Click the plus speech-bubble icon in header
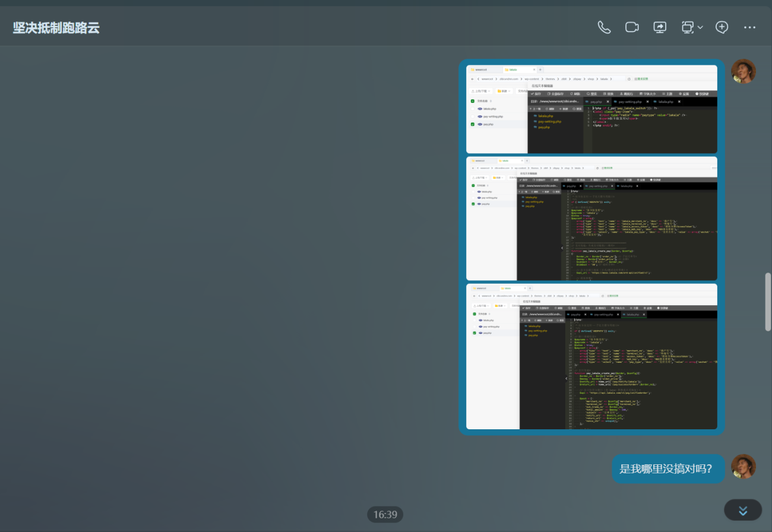The image size is (772, 532). (722, 27)
